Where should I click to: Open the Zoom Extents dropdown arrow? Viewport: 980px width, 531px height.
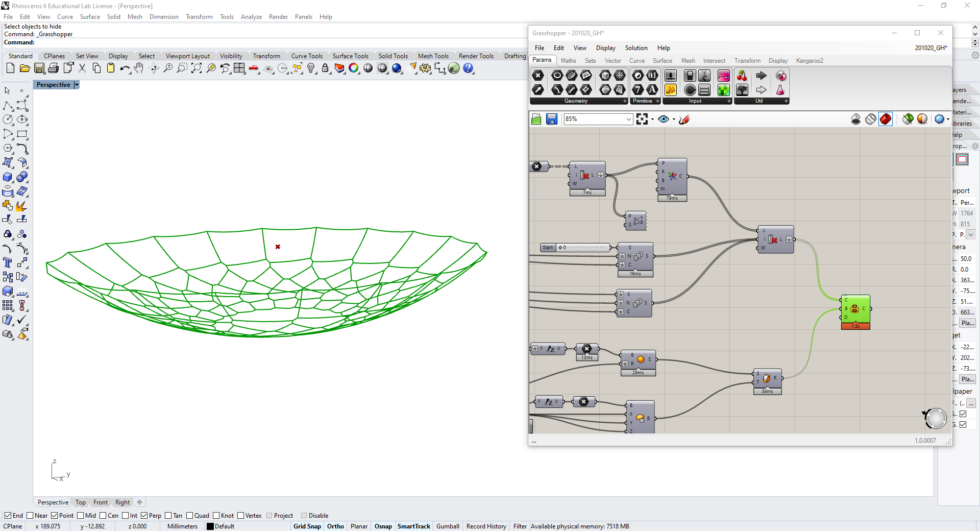coord(652,119)
